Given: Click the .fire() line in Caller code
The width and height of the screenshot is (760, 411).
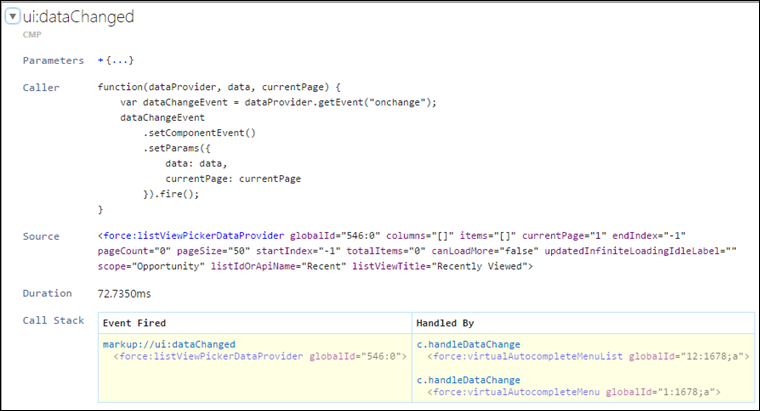Looking at the screenshot, I should 171,194.
